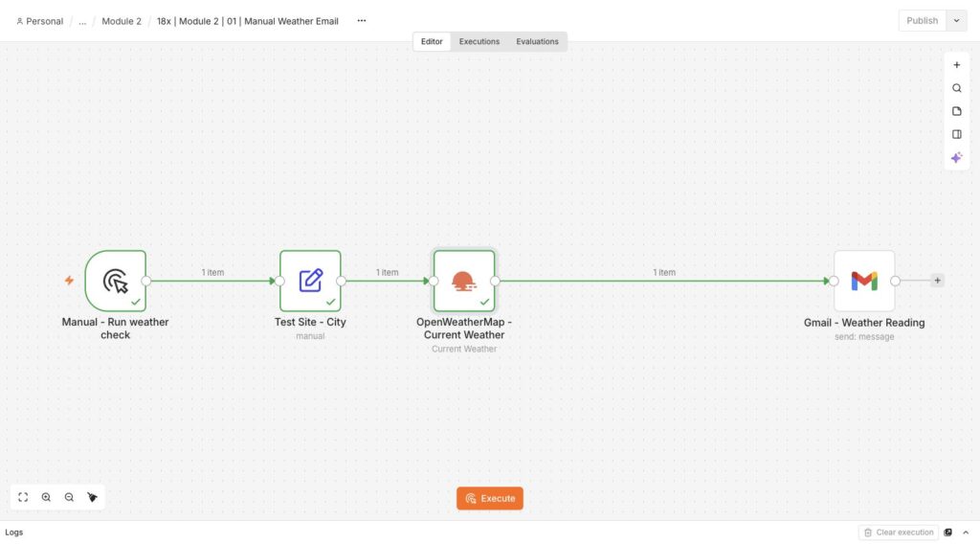Click the tidy up workflow icon

[93, 497]
